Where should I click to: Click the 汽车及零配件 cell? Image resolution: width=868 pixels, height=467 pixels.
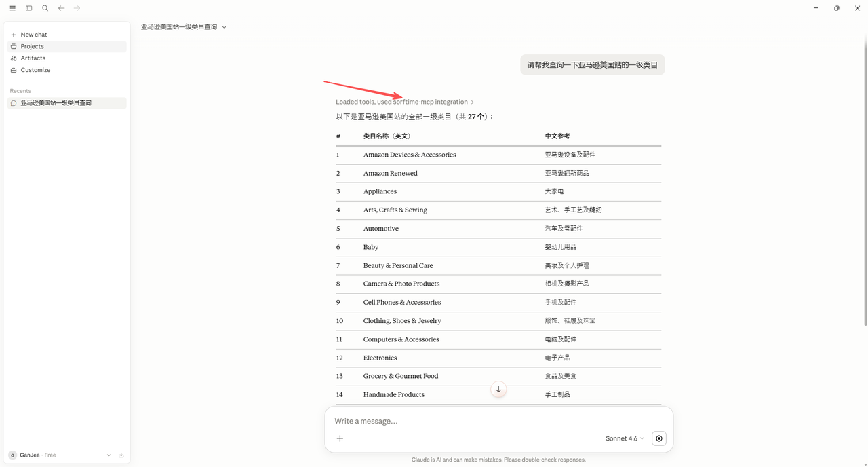564,229
